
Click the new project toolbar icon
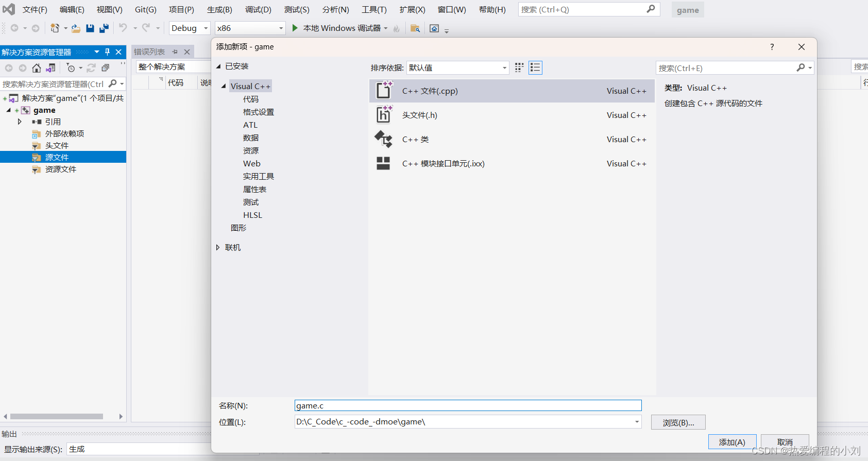[x=55, y=28]
